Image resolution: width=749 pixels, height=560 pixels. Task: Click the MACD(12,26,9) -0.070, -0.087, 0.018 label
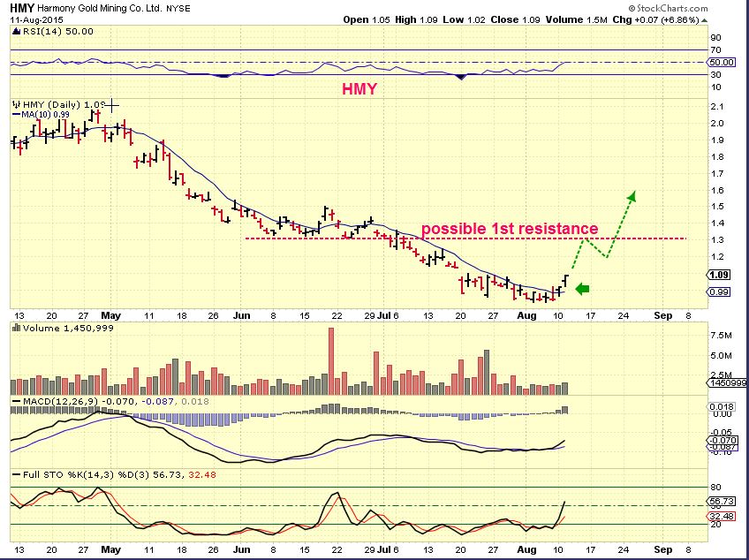[x=116, y=402]
